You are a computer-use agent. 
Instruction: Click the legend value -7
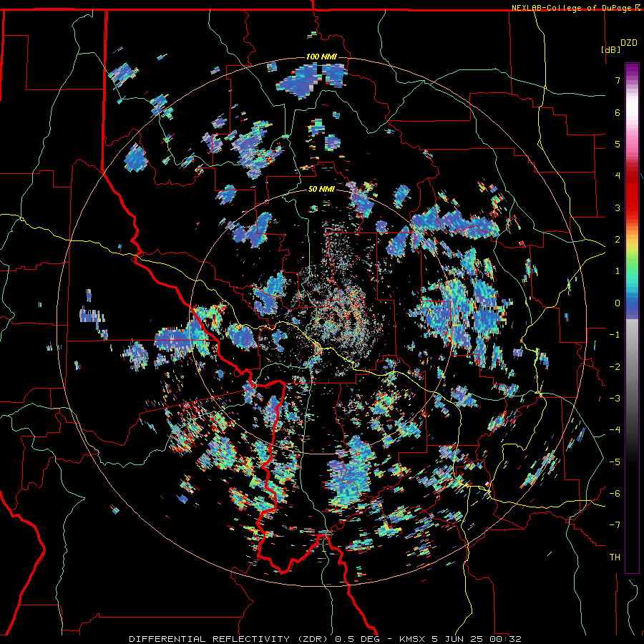point(615,525)
